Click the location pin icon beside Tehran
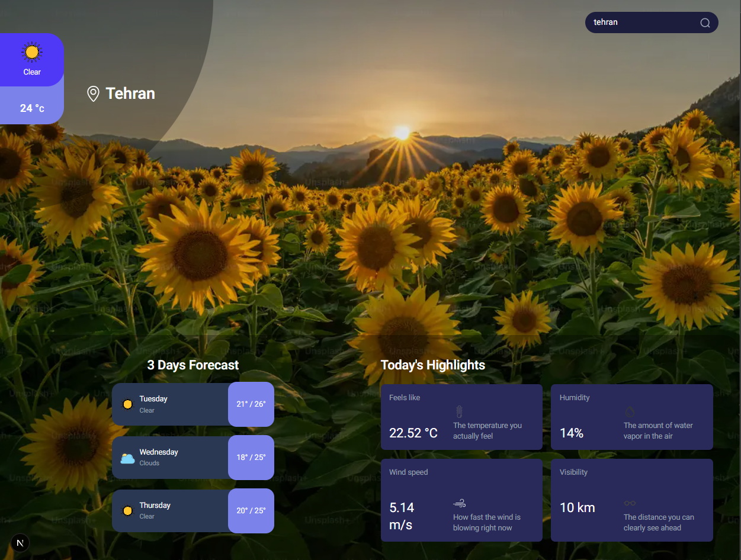This screenshot has height=560, width=741. (x=93, y=94)
